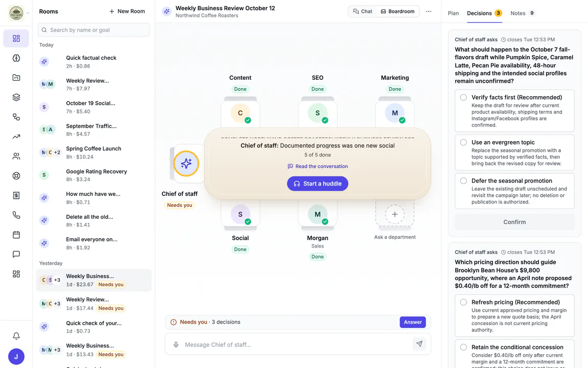
Task: Open the calendar icon in sidebar
Action: point(16,235)
